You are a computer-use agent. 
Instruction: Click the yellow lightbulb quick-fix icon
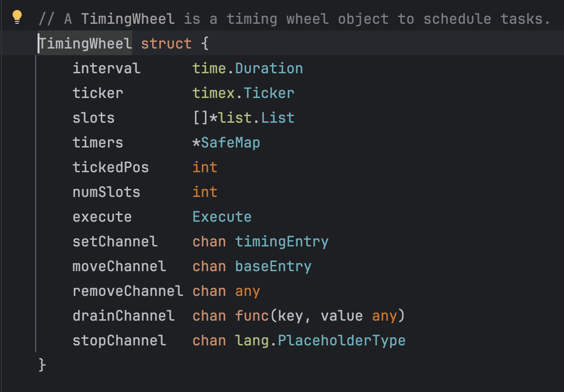[17, 18]
